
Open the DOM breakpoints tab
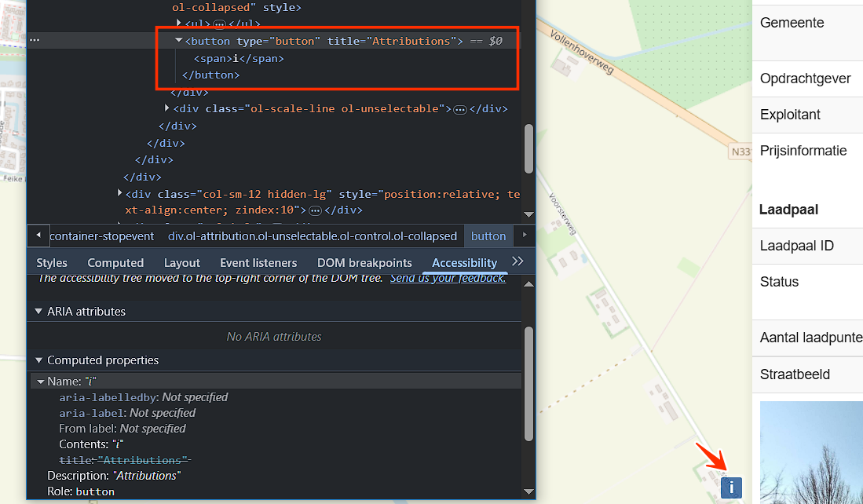pos(364,263)
